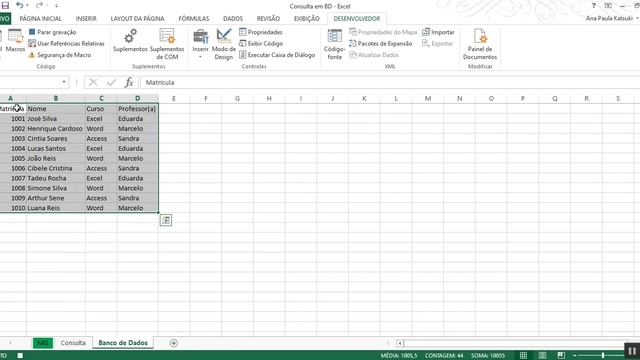The width and height of the screenshot is (640, 360).
Task: Switch to Normal view icon in status bar
Action: (523, 356)
